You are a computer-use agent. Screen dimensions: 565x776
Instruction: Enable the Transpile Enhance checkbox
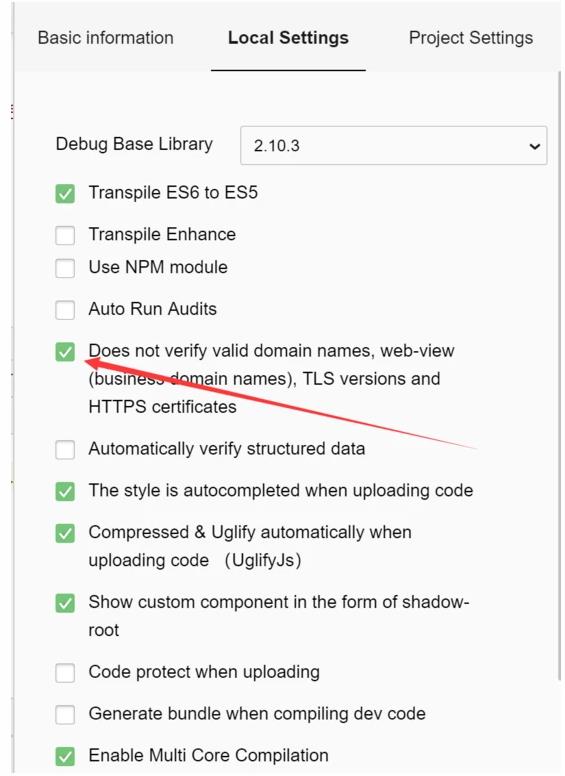point(65,235)
